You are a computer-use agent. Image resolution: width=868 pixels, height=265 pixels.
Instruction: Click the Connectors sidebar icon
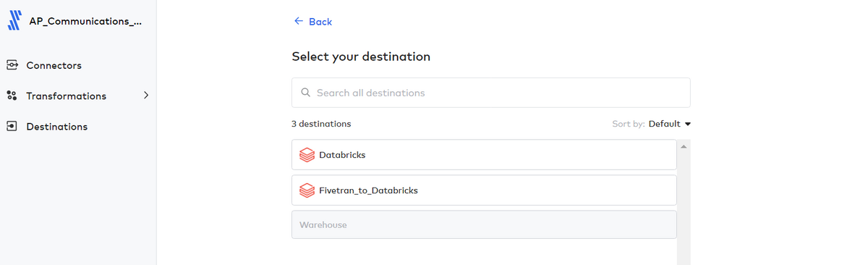(x=12, y=65)
